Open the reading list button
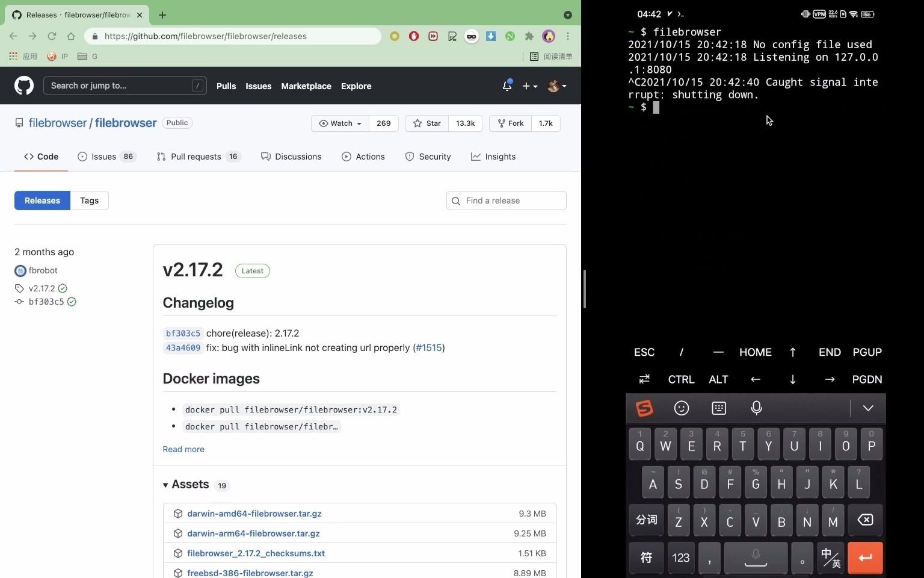 [x=551, y=57]
